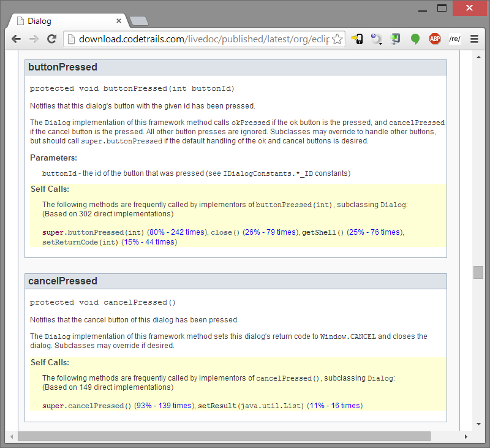
Task: Click the network computer extension icon
Action: [x=396, y=39]
